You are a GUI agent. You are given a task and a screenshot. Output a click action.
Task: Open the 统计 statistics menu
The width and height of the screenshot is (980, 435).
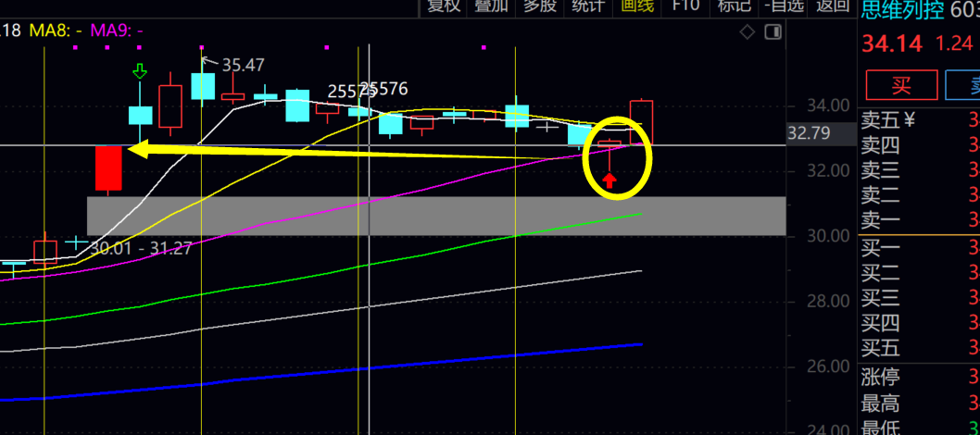588,6
